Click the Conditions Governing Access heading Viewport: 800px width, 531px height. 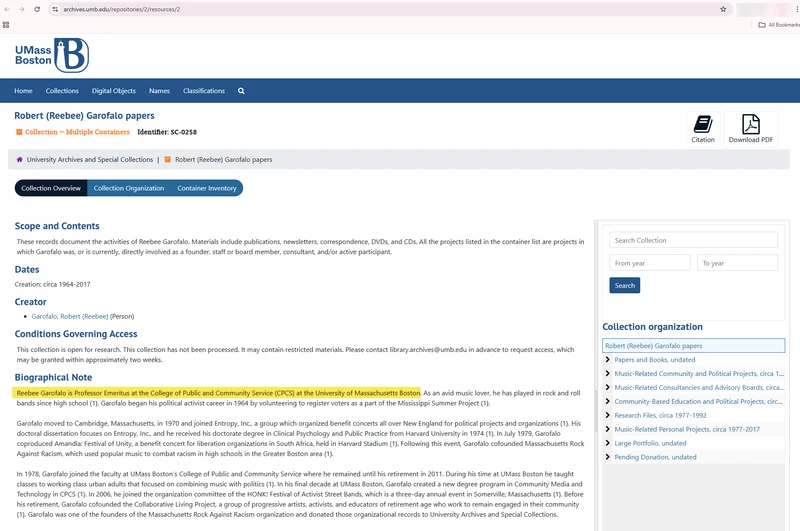76,334
